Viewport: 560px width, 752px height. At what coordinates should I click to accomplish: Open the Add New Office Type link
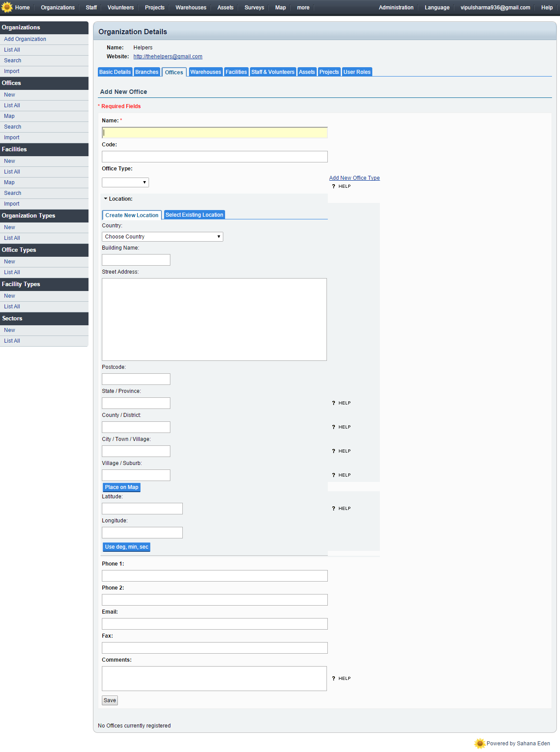click(354, 178)
